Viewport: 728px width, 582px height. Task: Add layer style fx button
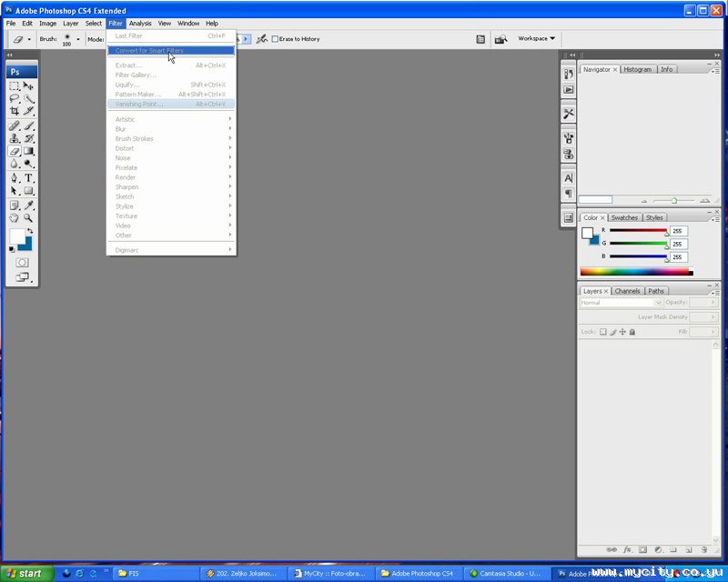(627, 549)
